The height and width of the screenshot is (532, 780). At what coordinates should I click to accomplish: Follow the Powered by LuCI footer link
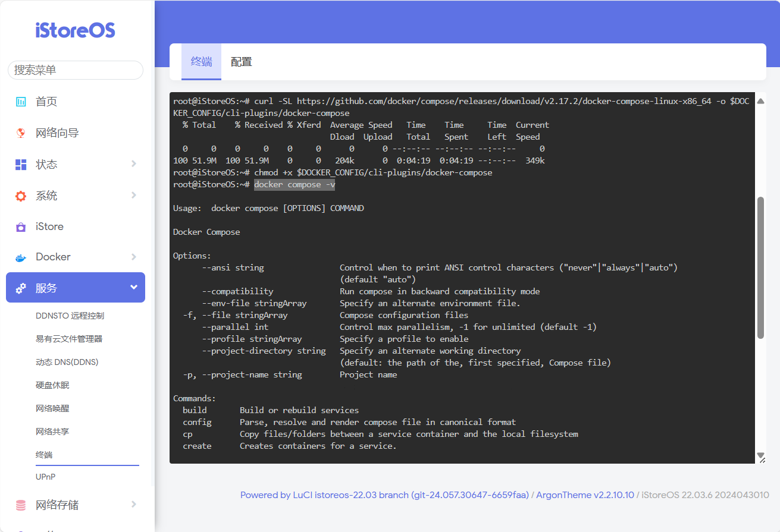click(x=384, y=495)
